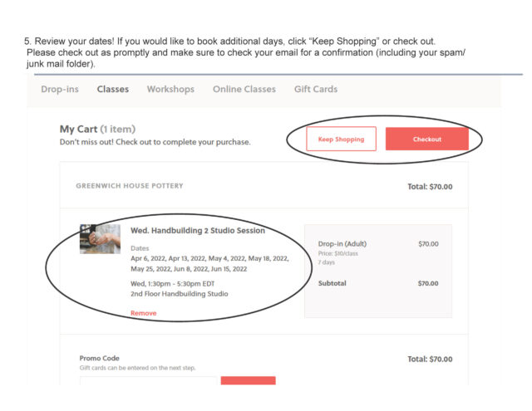Image resolution: width=532 pixels, height=411 pixels.
Task: Click into the Promo Code input field
Action: pos(147,383)
